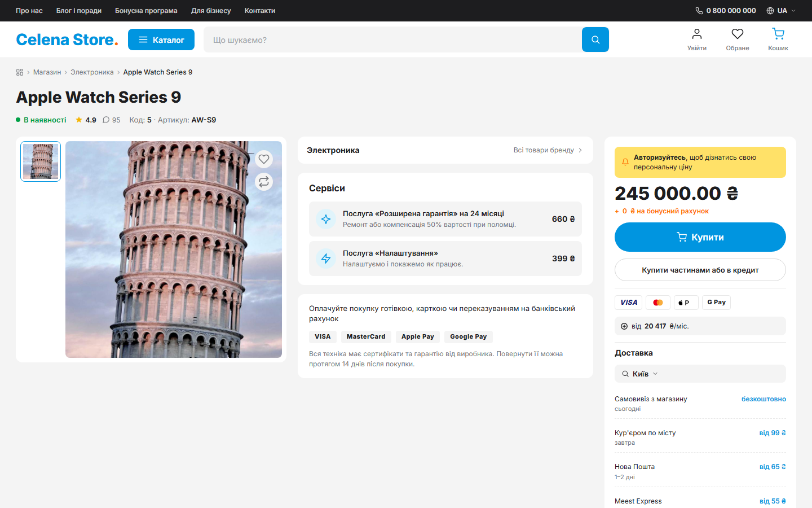Click the Авторизуйтесь link

click(660, 157)
